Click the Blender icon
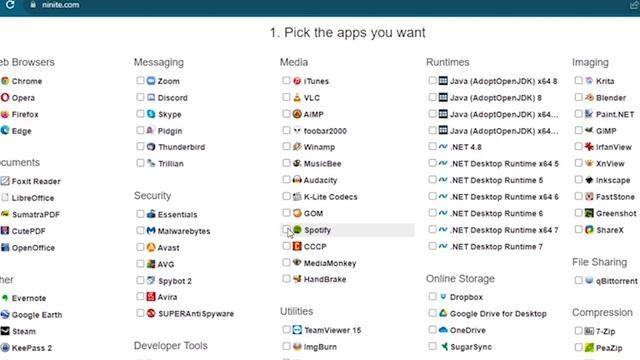This screenshot has height=360, width=640. coord(589,98)
